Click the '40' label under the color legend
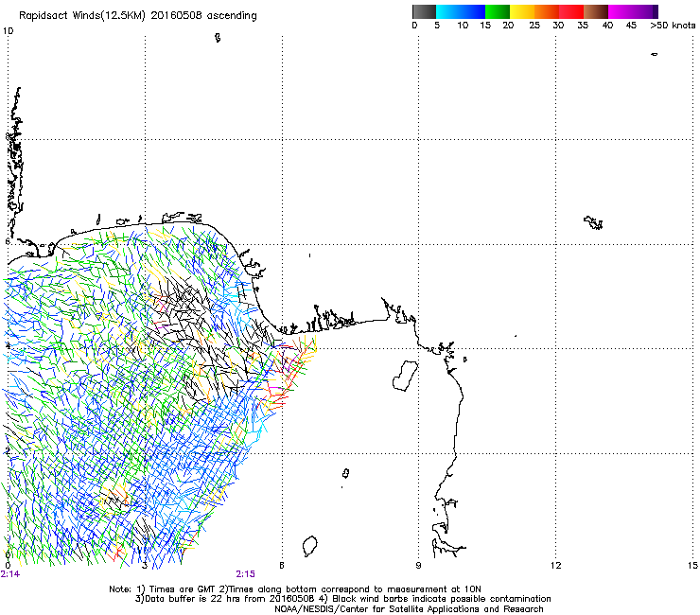700x615 pixels. pyautogui.click(x=607, y=26)
